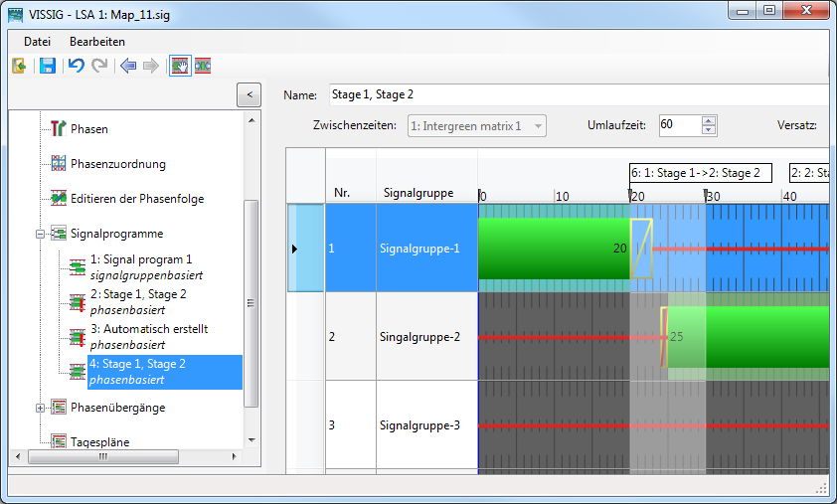Open the Phasen node in the tree
The image size is (837, 504).
88,129
